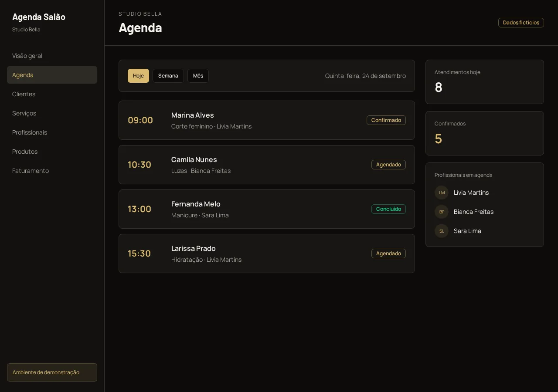Open the Faturamento section
Image resolution: width=558 pixels, height=392 pixels.
coord(52,171)
